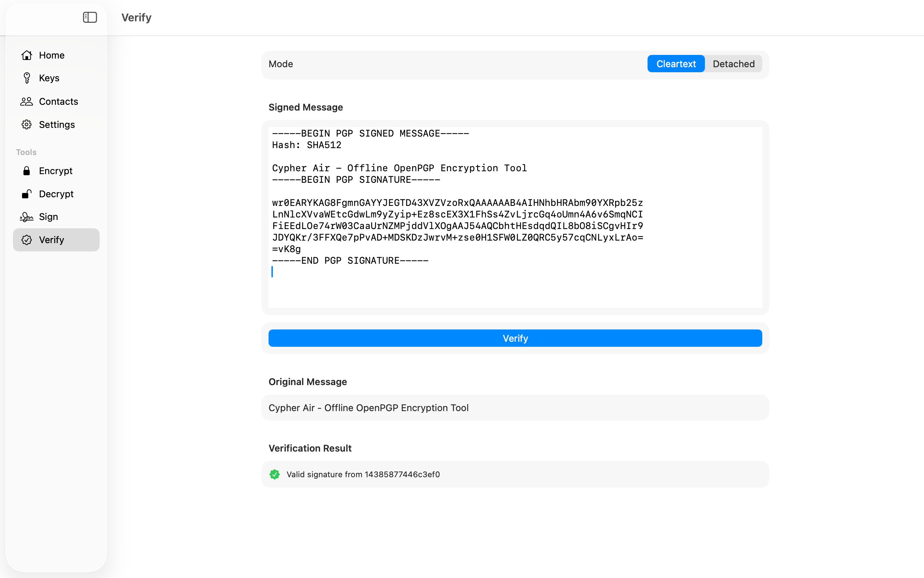Click signature line starting FiEEdLOe74rW03
This screenshot has width=924, height=578.
click(x=457, y=226)
